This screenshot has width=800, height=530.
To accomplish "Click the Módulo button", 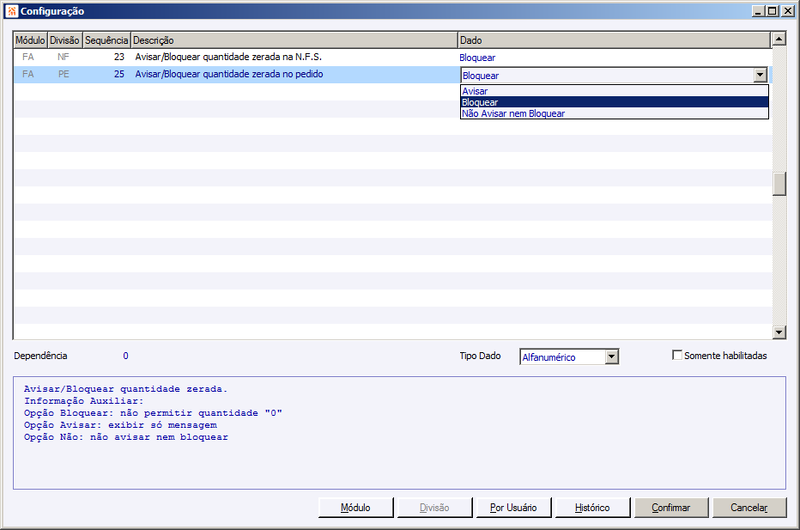I will (356, 508).
